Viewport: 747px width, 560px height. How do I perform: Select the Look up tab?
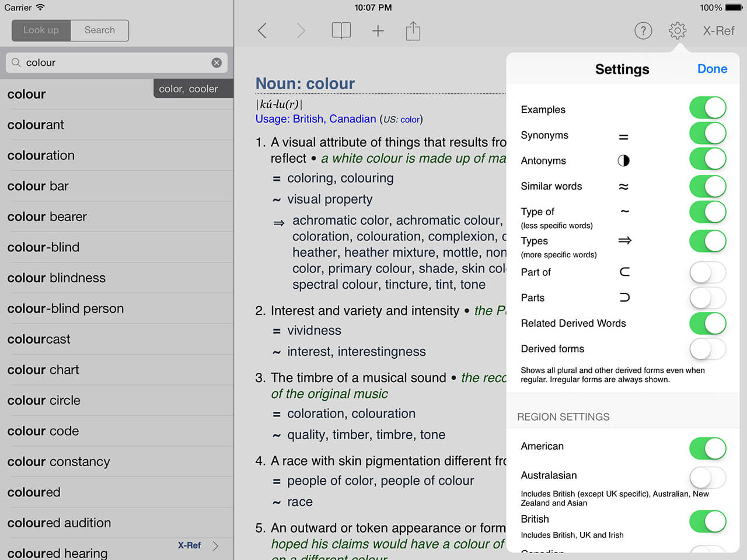point(41,30)
